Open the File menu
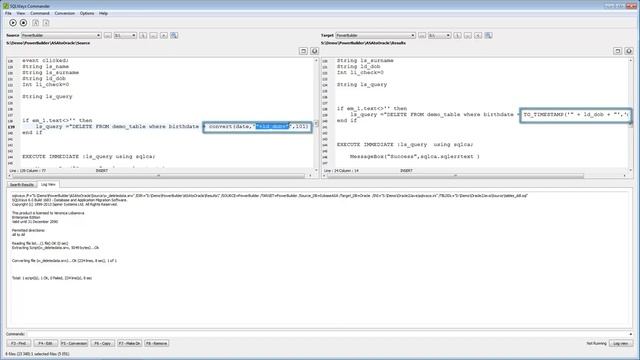The height and width of the screenshot is (360, 640). (x=8, y=13)
